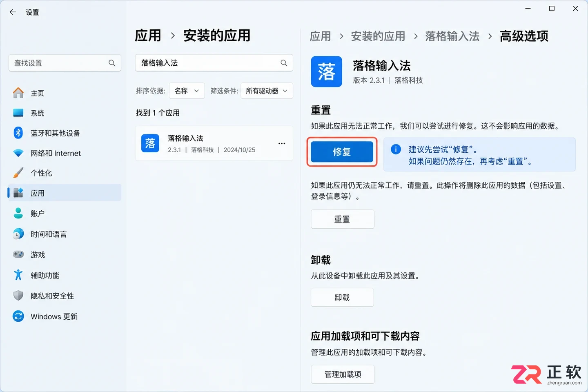Viewport: 588px width, 392px height.
Task: Click the date 2024/10/25 in the app row
Action: coord(239,150)
